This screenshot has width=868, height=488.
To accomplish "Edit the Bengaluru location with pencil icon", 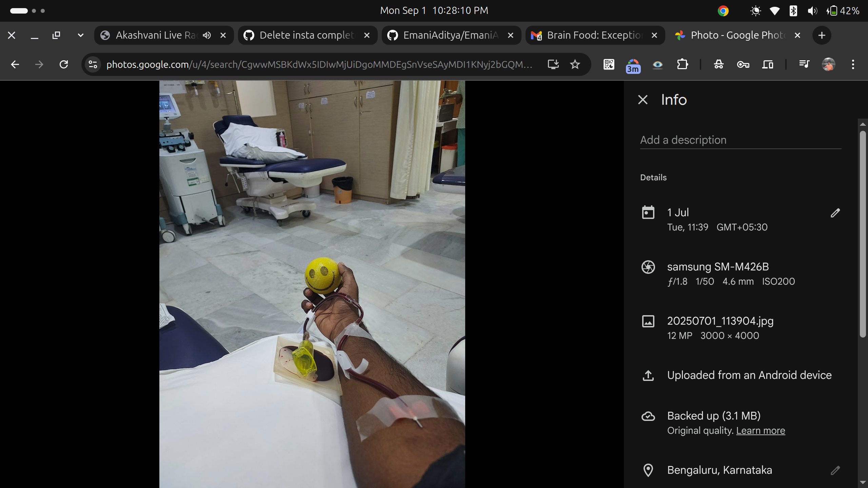I will click(835, 470).
